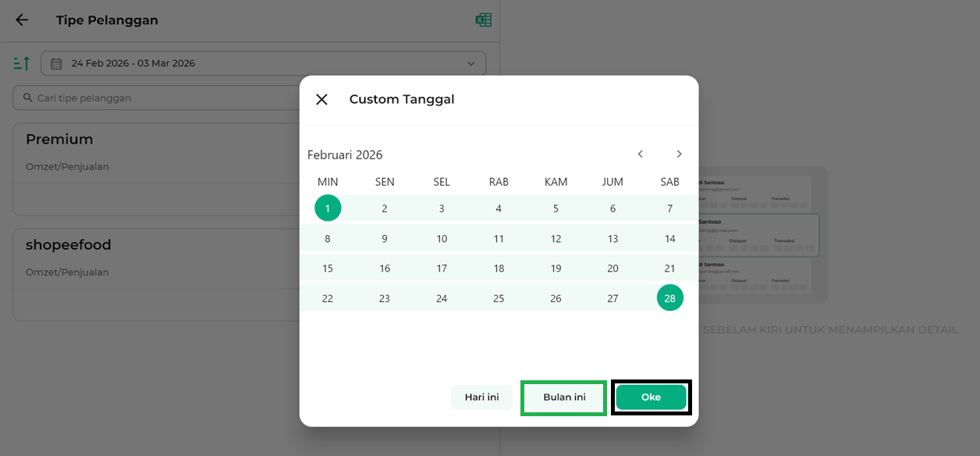The width and height of the screenshot is (980, 456).
Task: Open the Premium customer type card
Action: pyautogui.click(x=156, y=168)
